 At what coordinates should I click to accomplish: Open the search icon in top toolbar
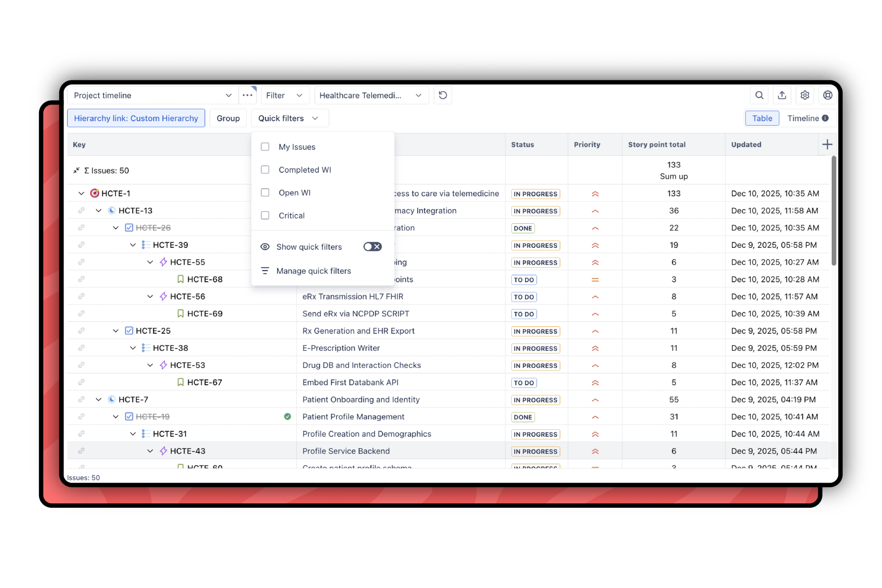coord(759,95)
